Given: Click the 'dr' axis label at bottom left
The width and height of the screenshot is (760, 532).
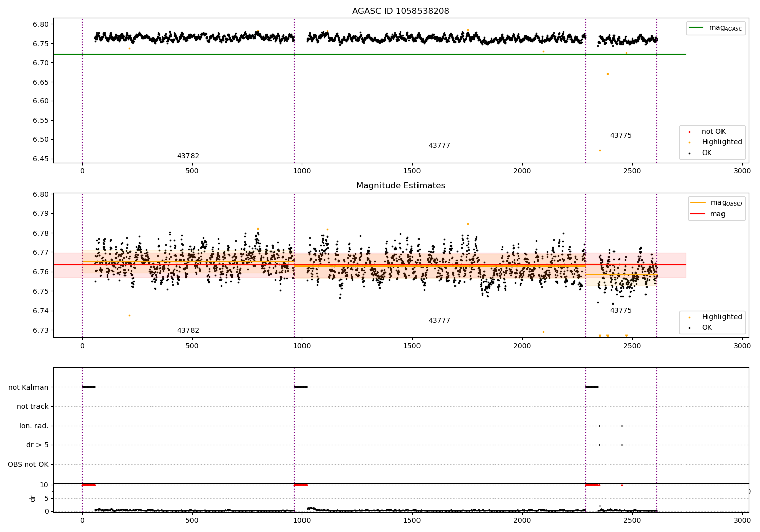Looking at the screenshot, I should pos(33,499).
